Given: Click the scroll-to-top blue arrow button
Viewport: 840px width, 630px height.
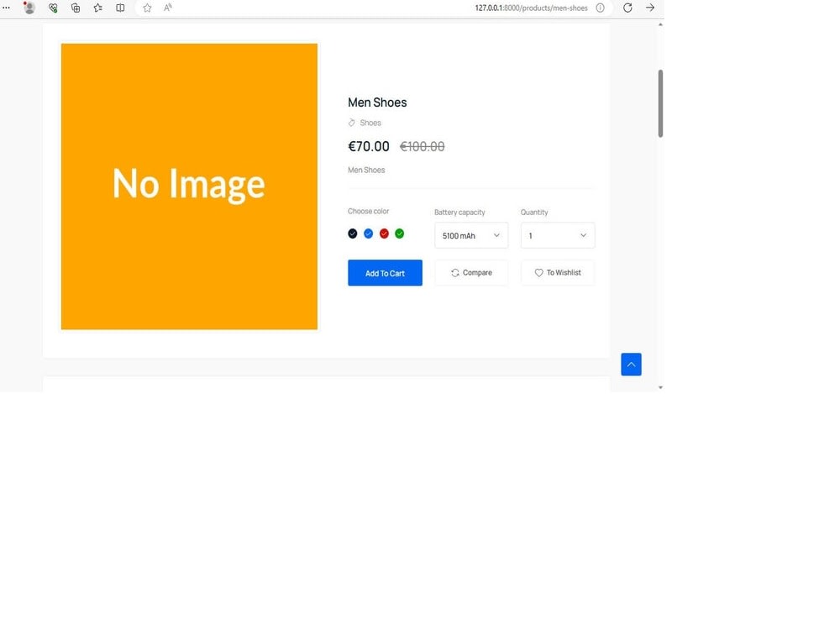Looking at the screenshot, I should [631, 365].
